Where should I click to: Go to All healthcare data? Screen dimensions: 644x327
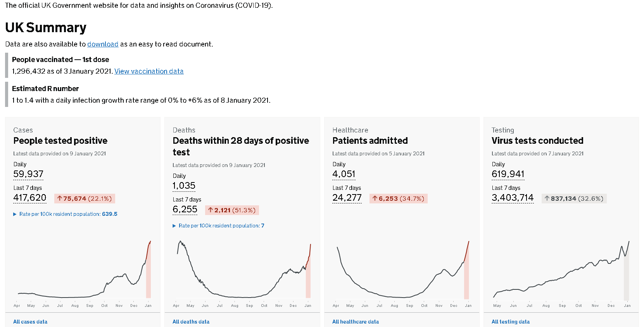(x=356, y=322)
